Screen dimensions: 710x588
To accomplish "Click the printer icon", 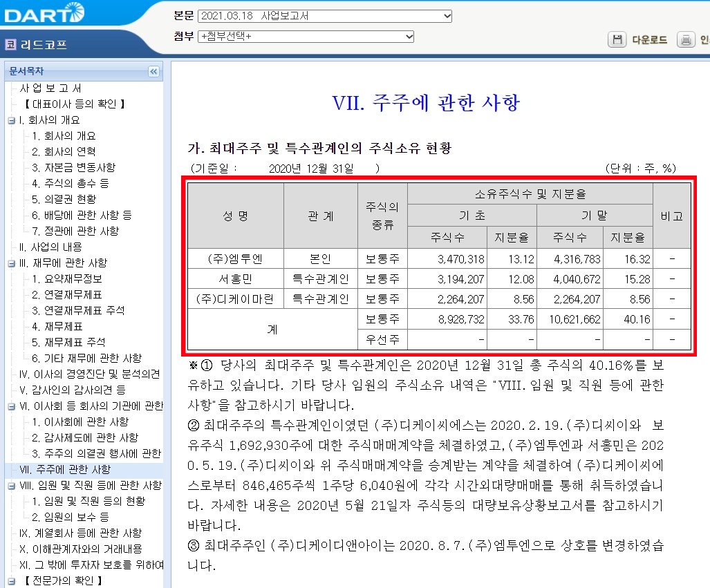I will click(x=686, y=40).
